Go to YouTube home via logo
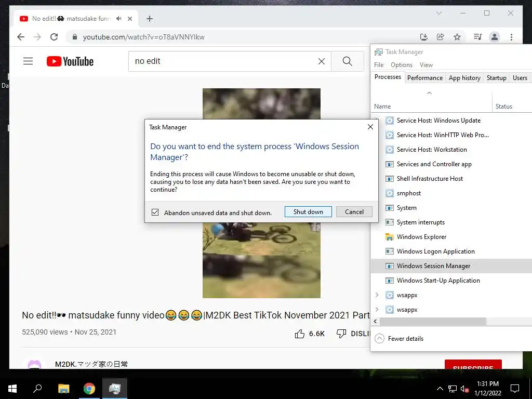The height and width of the screenshot is (399, 532). click(70, 61)
